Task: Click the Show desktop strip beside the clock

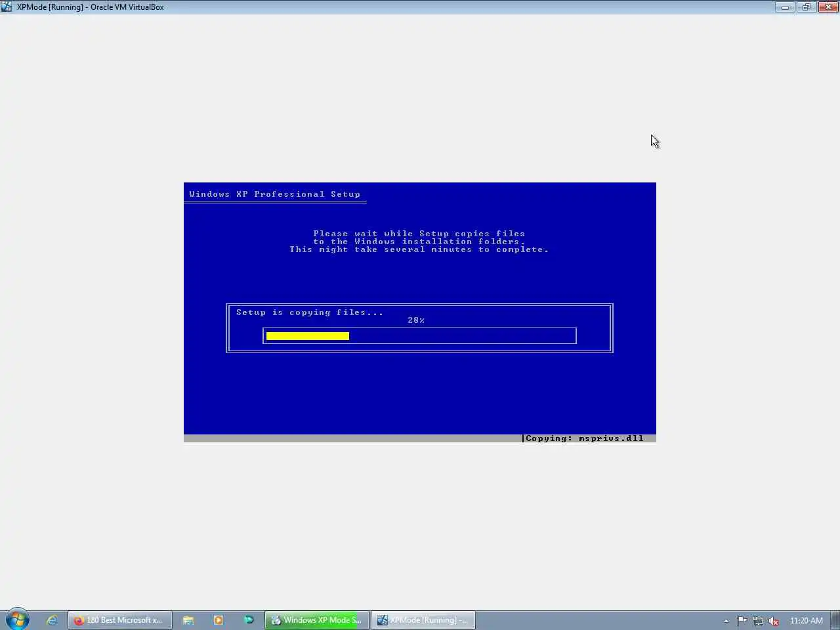Action: (835, 620)
